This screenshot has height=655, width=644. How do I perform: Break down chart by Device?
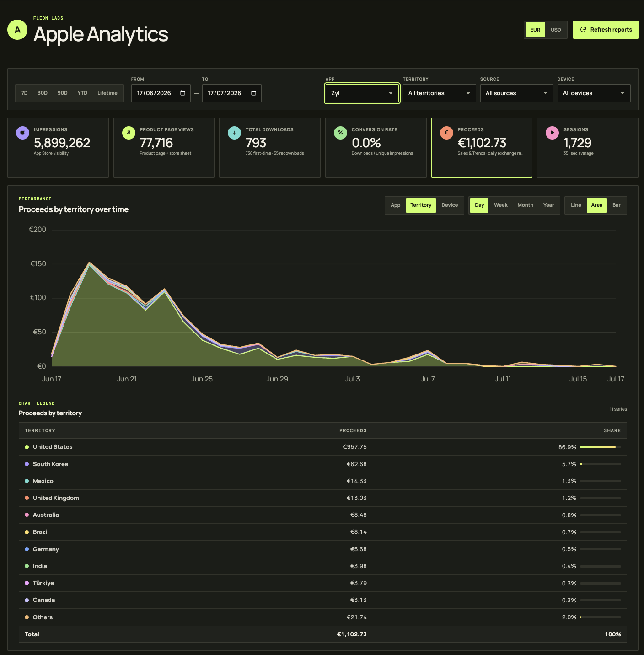pos(450,205)
